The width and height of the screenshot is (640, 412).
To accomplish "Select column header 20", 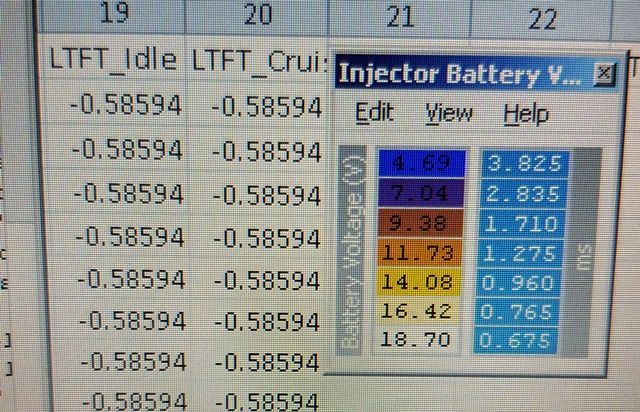I will coord(258,13).
